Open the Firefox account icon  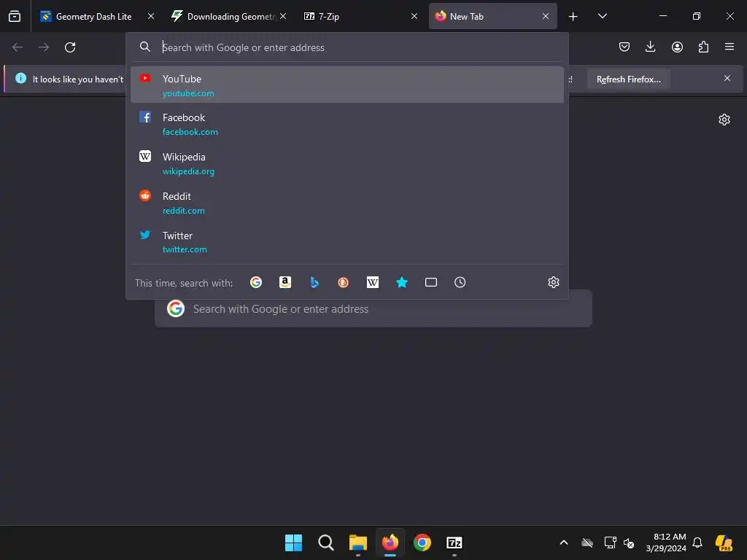click(x=677, y=47)
